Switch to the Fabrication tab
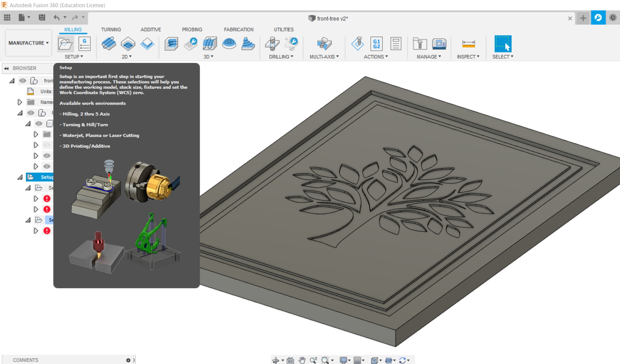Viewport: 620px width, 364px height. 239,30
